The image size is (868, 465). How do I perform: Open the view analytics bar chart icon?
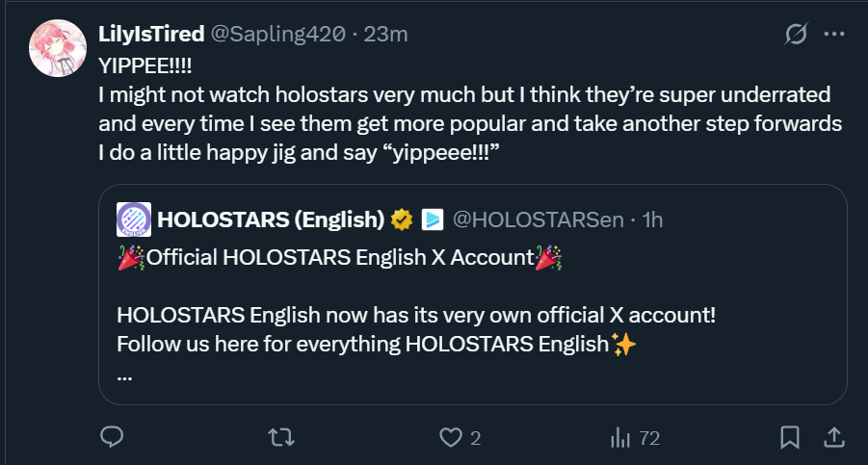[618, 438]
